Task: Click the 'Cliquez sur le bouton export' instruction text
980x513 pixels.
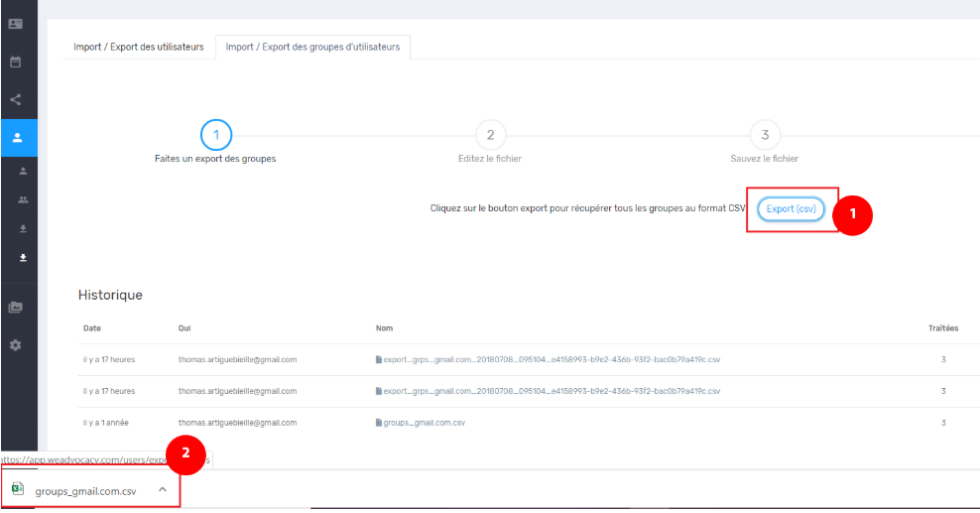Action: [x=588, y=208]
